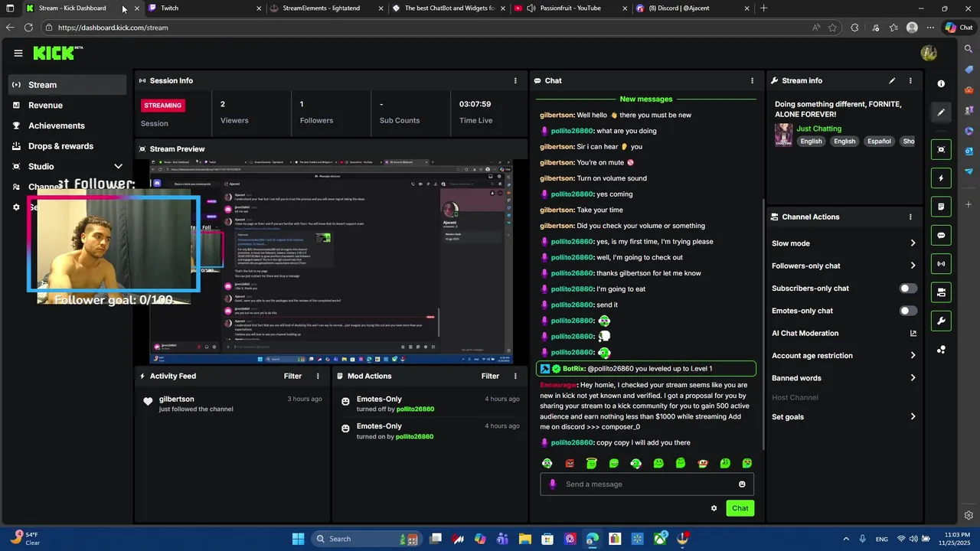Viewport: 980px width, 551px height.
Task: Switch to Passionfruit YouTube tab
Action: click(570, 8)
